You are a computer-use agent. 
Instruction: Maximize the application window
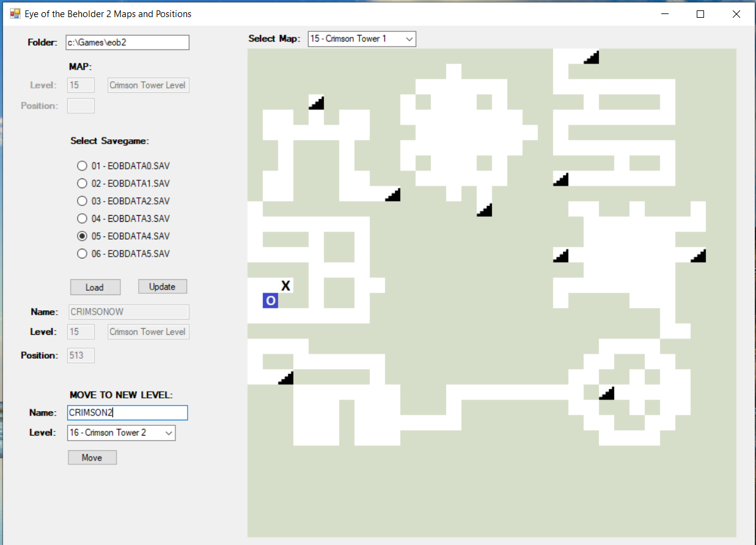[700, 14]
